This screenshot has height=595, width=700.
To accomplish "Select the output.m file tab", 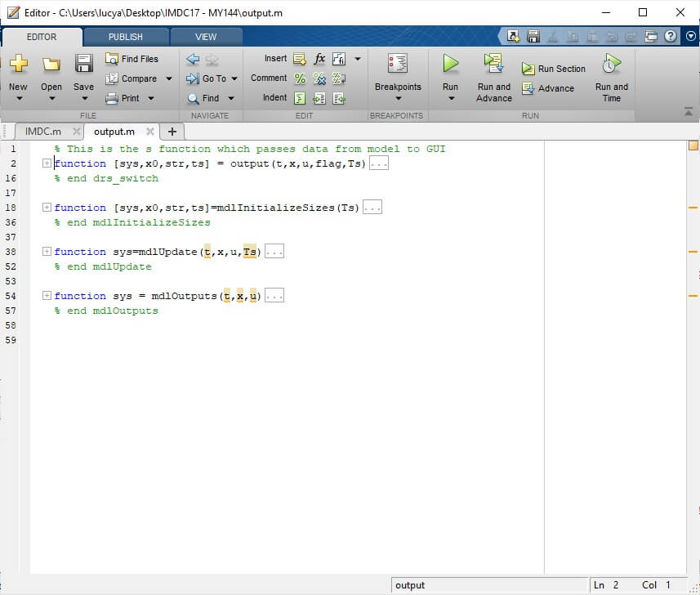I will tap(114, 132).
